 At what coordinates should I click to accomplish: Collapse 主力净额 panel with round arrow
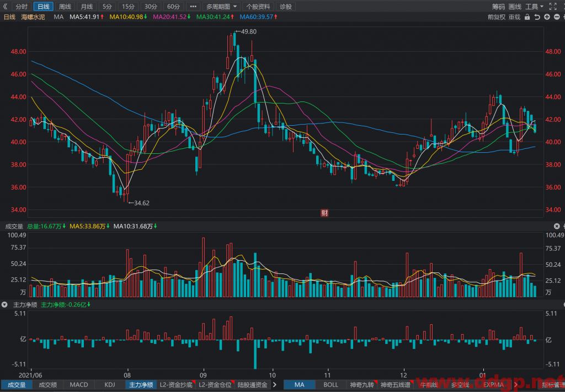(x=4, y=304)
